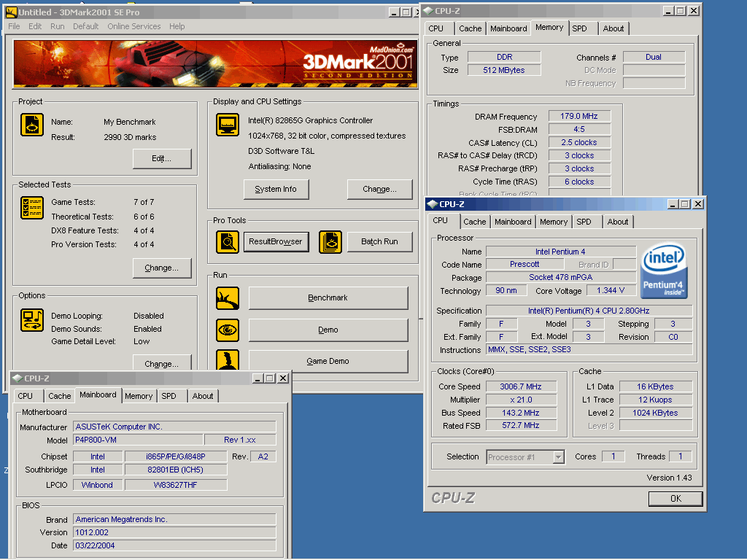Click the BIOS Version 1012.002 field

click(x=174, y=532)
